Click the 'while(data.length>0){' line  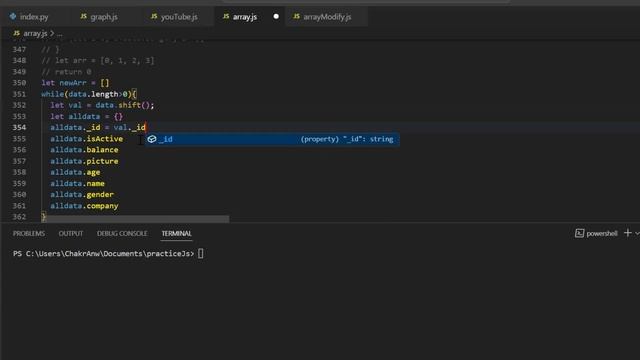coord(89,94)
